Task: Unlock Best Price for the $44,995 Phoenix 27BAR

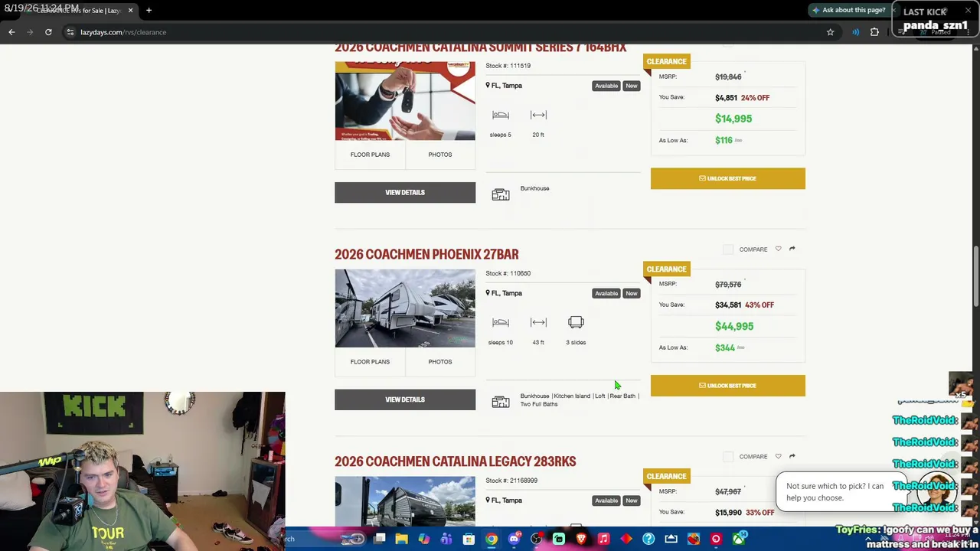Action: [728, 386]
